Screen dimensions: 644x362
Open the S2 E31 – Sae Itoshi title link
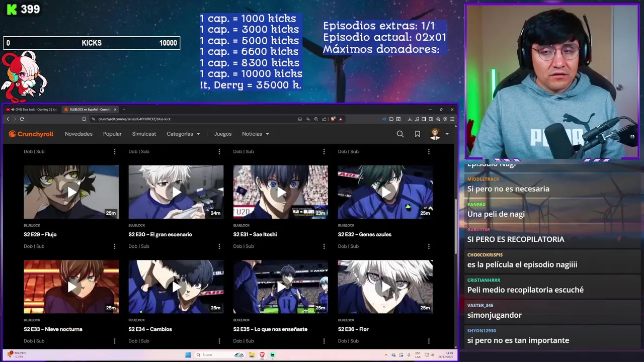[255, 234]
